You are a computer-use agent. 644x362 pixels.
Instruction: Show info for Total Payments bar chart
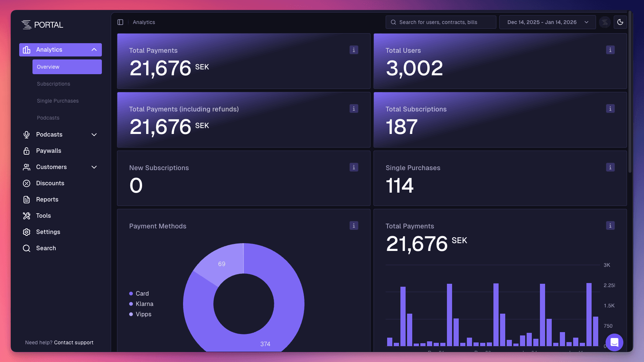tap(610, 225)
